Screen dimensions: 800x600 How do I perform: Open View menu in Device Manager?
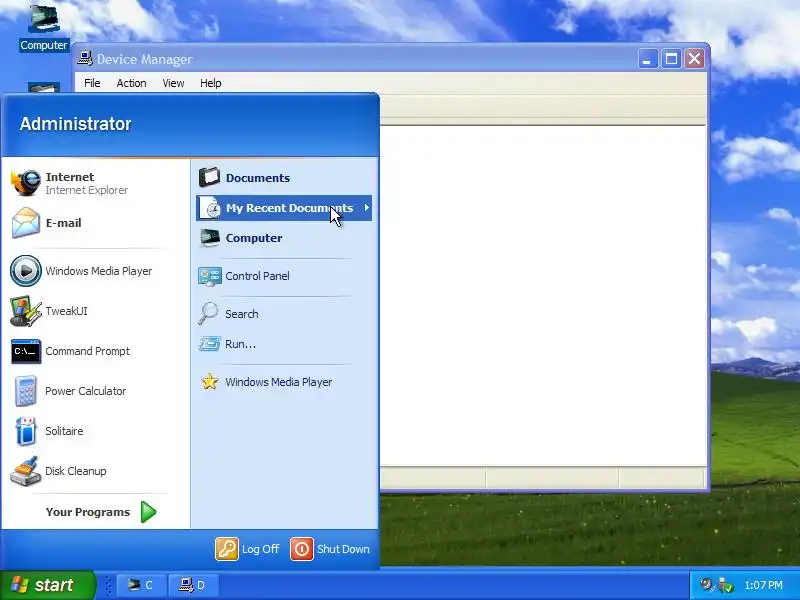[173, 83]
